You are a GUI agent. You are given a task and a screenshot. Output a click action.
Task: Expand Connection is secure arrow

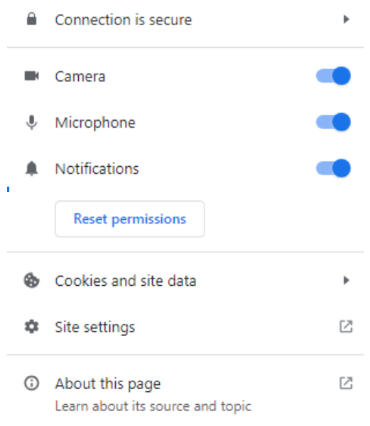(x=346, y=19)
